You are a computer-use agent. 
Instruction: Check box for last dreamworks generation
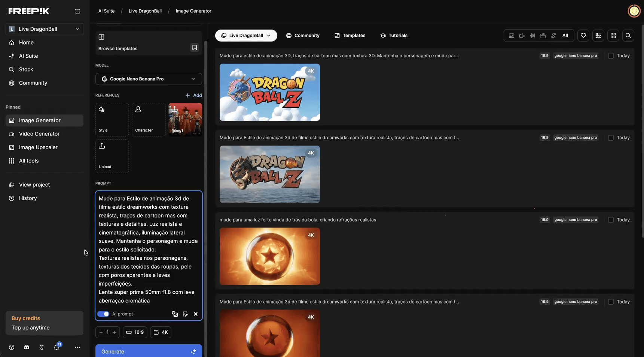611,302
